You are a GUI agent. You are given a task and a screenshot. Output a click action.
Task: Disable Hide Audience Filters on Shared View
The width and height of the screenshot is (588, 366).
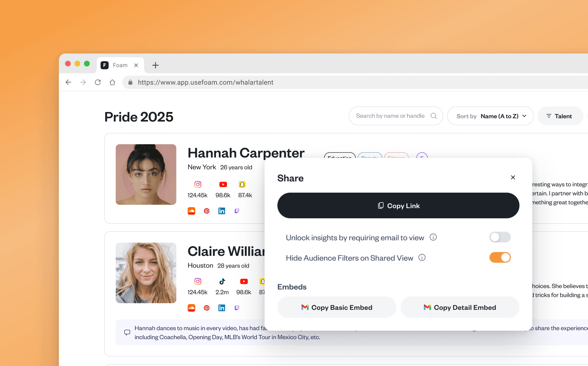(x=500, y=258)
